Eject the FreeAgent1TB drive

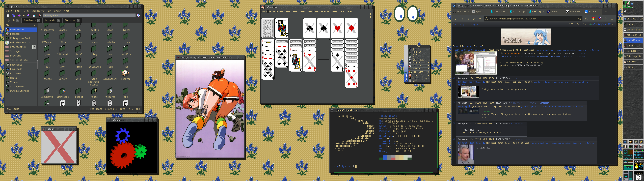click(34, 47)
